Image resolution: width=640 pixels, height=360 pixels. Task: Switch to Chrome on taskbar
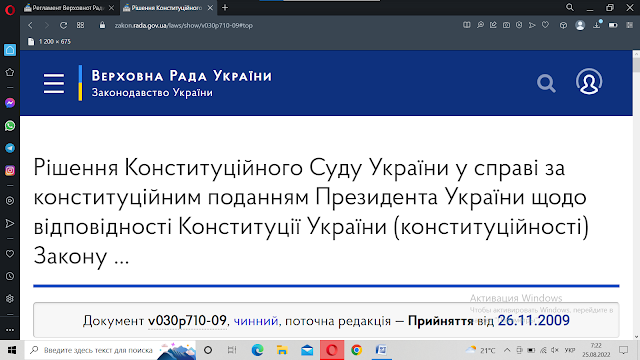click(356, 350)
